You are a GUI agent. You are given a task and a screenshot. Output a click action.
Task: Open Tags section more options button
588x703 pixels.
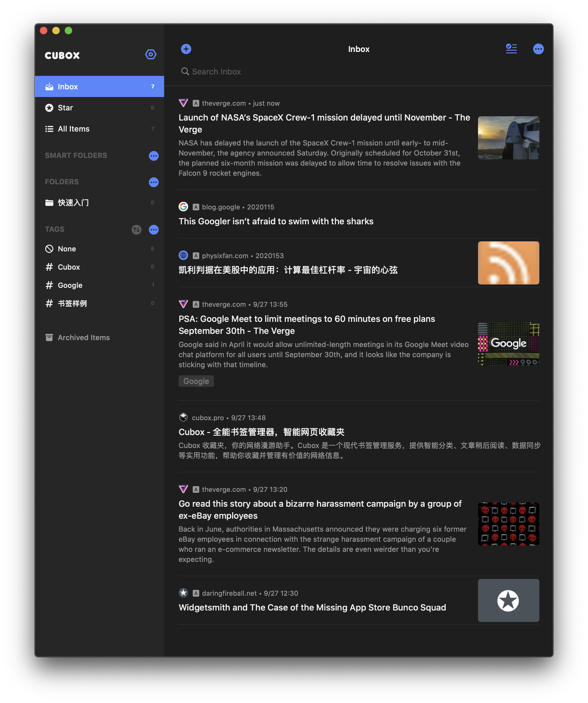[153, 230]
